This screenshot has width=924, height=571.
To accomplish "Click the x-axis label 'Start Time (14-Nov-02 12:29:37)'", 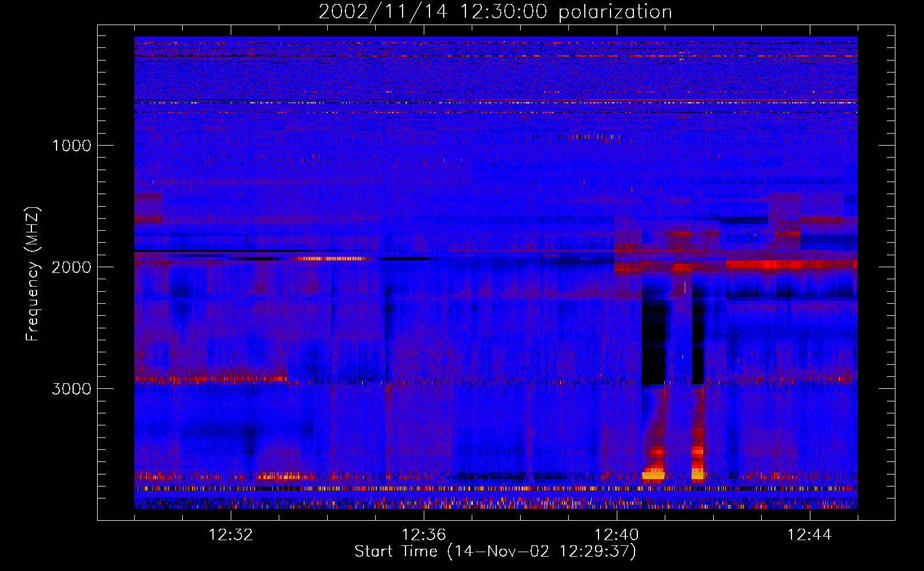I will click(495, 552).
